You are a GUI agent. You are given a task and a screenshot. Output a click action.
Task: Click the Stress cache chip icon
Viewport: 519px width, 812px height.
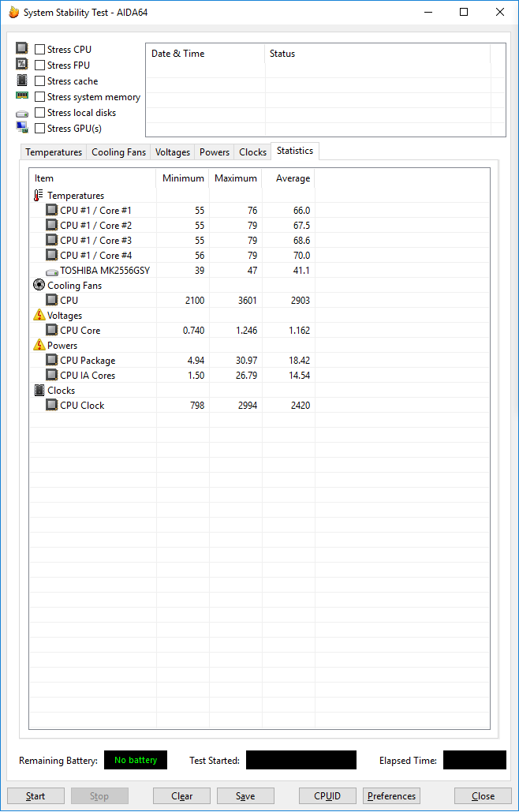pos(22,80)
